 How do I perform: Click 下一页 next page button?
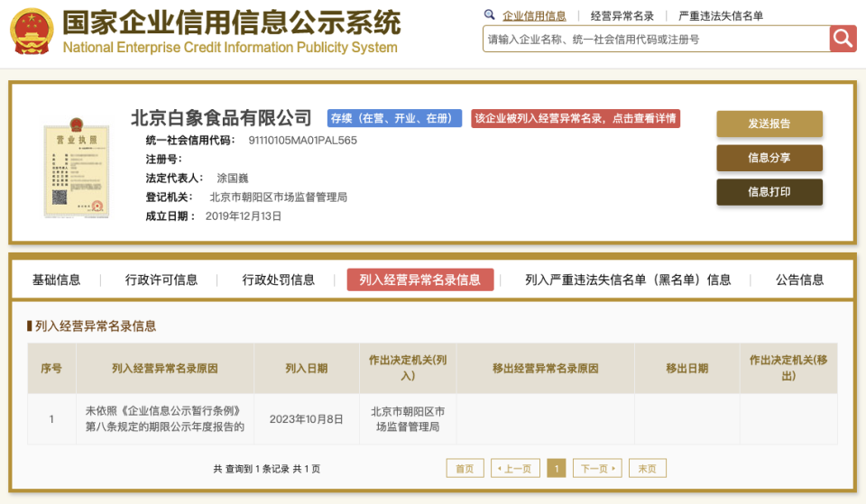(x=597, y=468)
